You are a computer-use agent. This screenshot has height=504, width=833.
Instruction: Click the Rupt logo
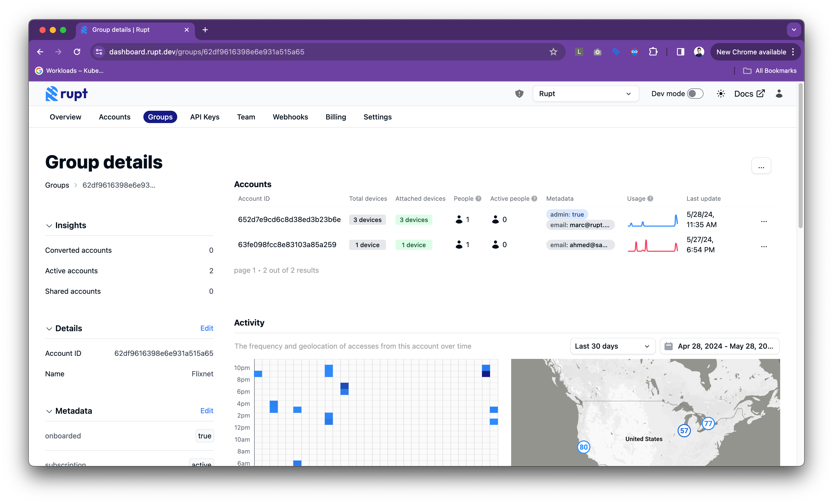point(67,94)
